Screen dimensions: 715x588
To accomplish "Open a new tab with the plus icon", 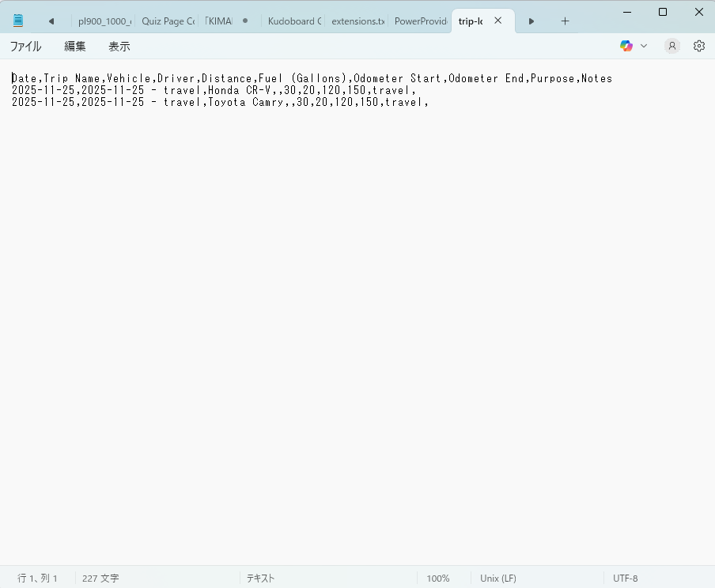I will click(x=565, y=21).
